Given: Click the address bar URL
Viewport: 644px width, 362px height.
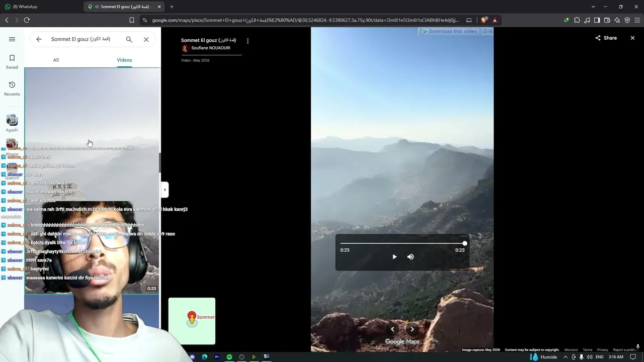Looking at the screenshot, I should pyautogui.click(x=305, y=20).
